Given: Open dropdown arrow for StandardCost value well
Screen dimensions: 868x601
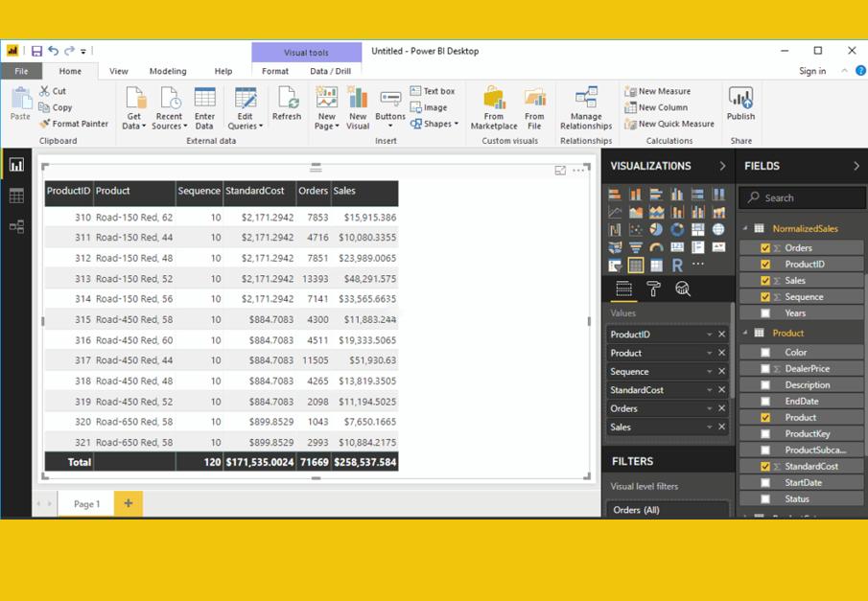Looking at the screenshot, I should 709,390.
